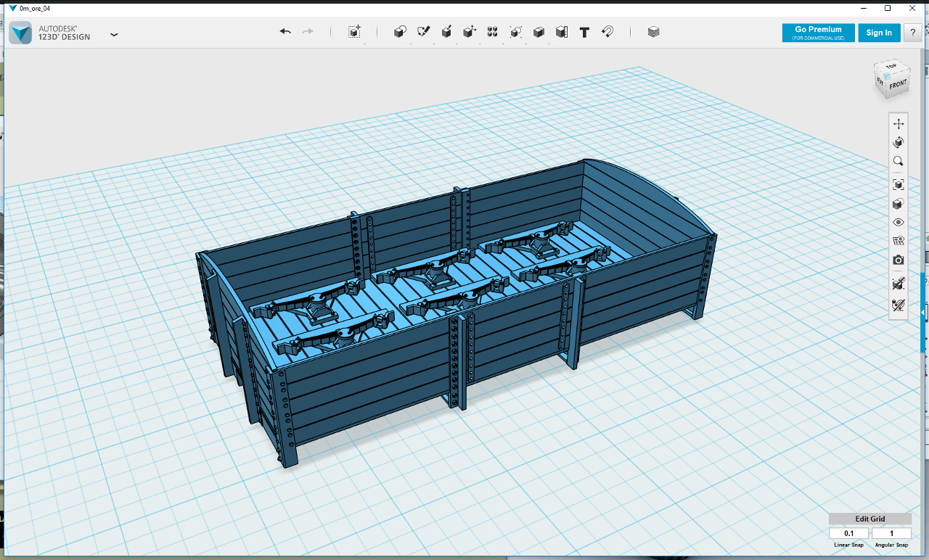Open the Pattern tool menu

(493, 32)
